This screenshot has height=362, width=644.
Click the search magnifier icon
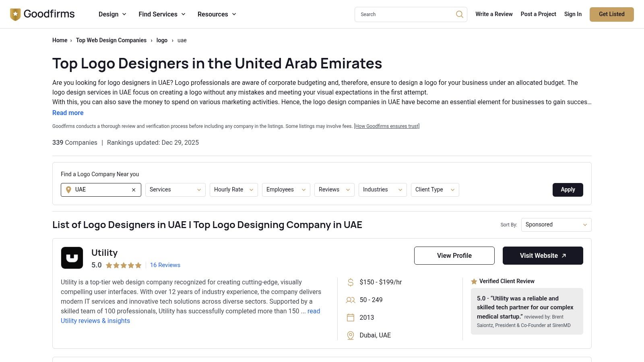pyautogui.click(x=459, y=14)
